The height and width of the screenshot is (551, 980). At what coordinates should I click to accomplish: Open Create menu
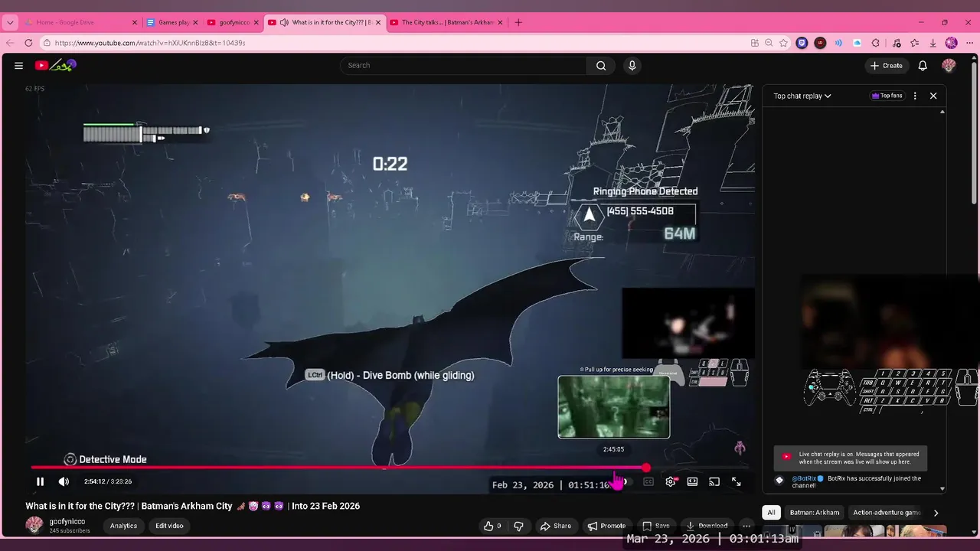pyautogui.click(x=887, y=66)
